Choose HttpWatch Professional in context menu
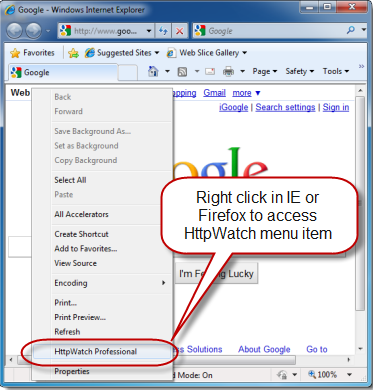This screenshot has width=373, height=390. click(x=102, y=352)
